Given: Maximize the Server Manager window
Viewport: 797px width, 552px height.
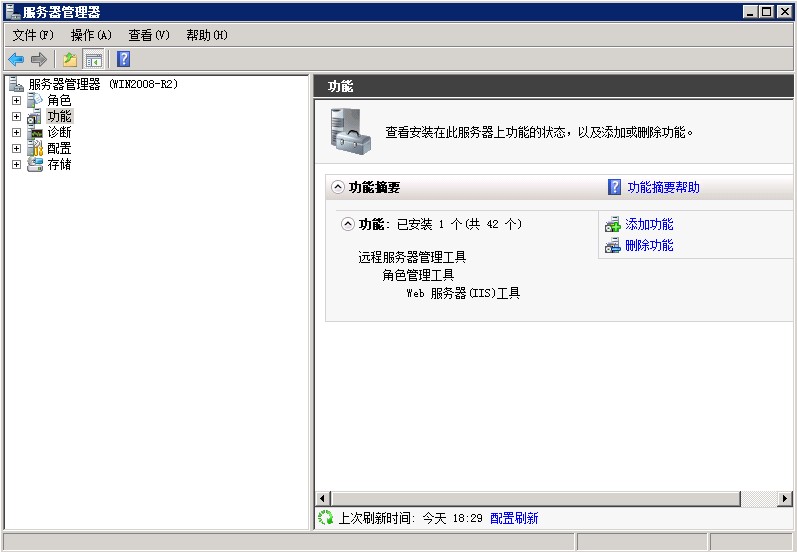Looking at the screenshot, I should (767, 11).
